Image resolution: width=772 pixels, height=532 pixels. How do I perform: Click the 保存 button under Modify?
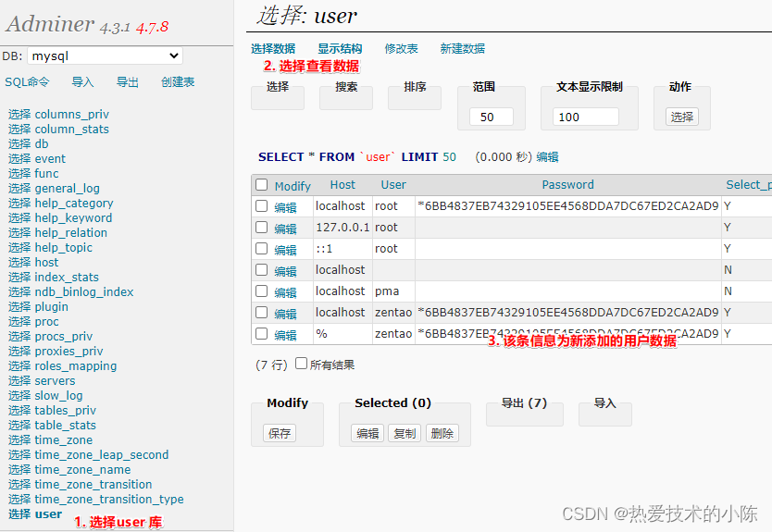(x=280, y=434)
